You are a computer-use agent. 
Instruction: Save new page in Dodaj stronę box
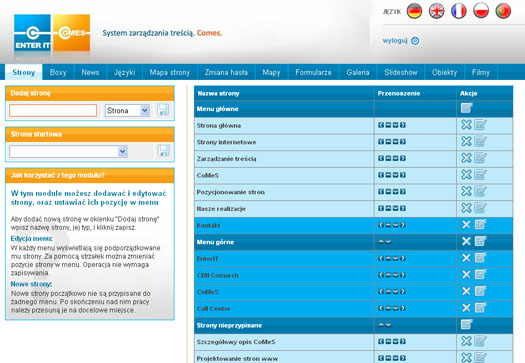click(163, 110)
